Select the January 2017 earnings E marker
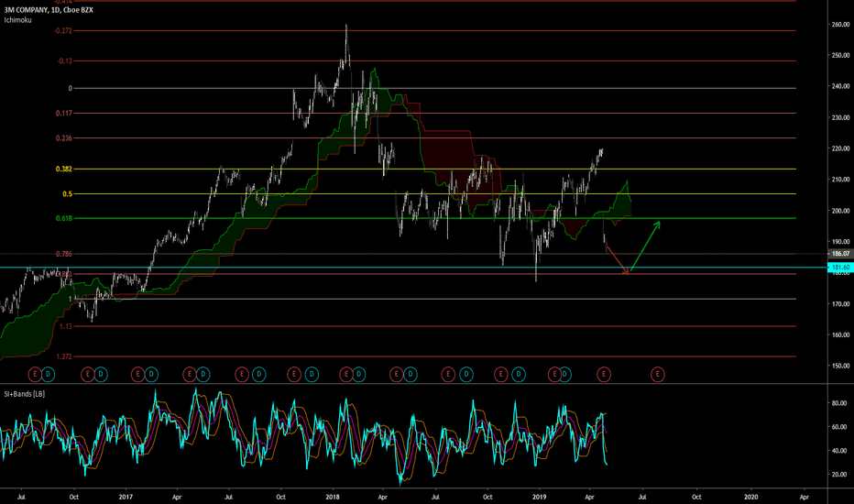The width and height of the screenshot is (854, 504). (137, 374)
